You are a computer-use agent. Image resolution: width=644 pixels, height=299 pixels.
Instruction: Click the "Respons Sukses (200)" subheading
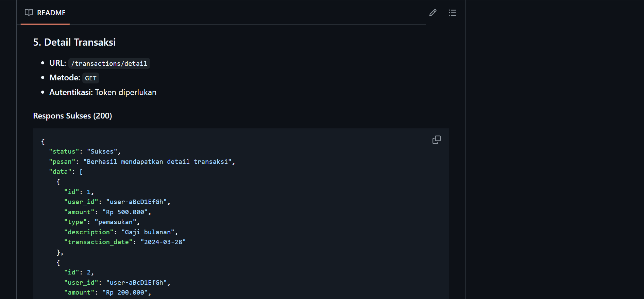72,116
